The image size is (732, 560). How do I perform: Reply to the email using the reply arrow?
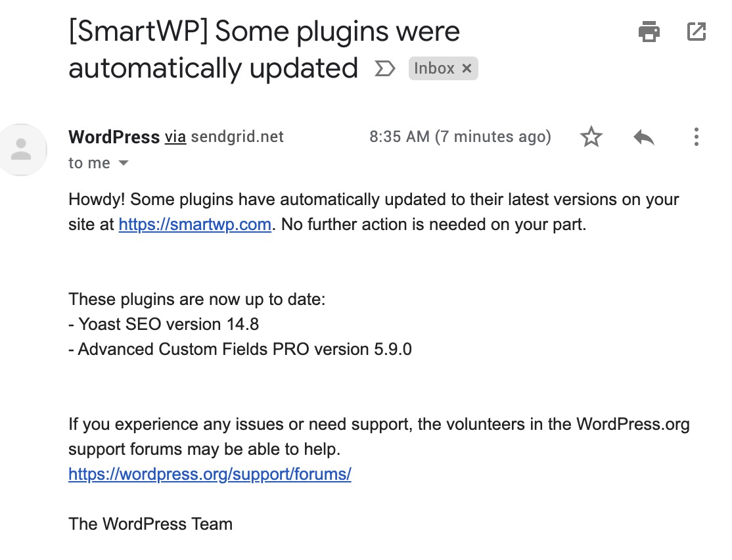(643, 137)
